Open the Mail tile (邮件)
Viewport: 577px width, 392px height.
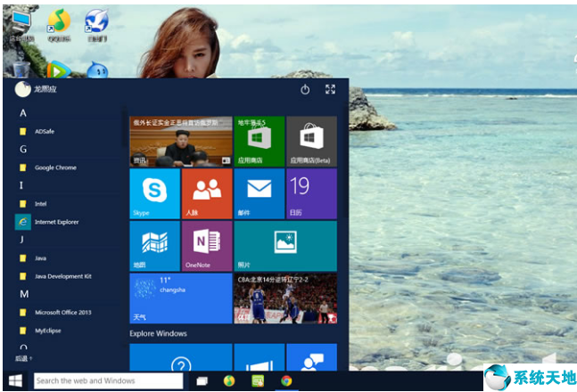[260, 194]
